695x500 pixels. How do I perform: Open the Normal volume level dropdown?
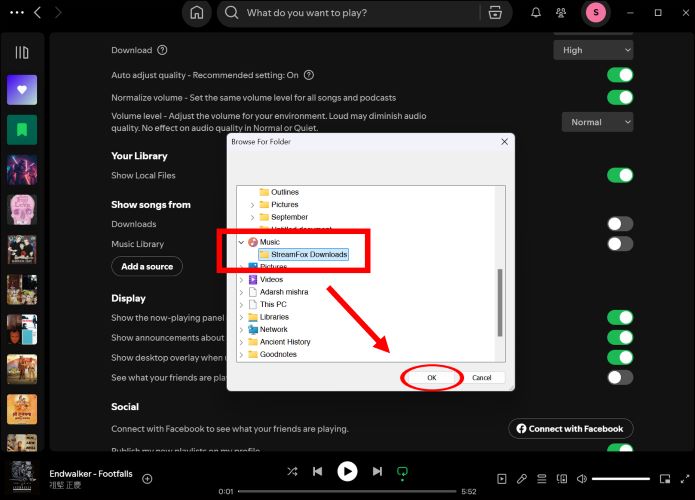598,122
